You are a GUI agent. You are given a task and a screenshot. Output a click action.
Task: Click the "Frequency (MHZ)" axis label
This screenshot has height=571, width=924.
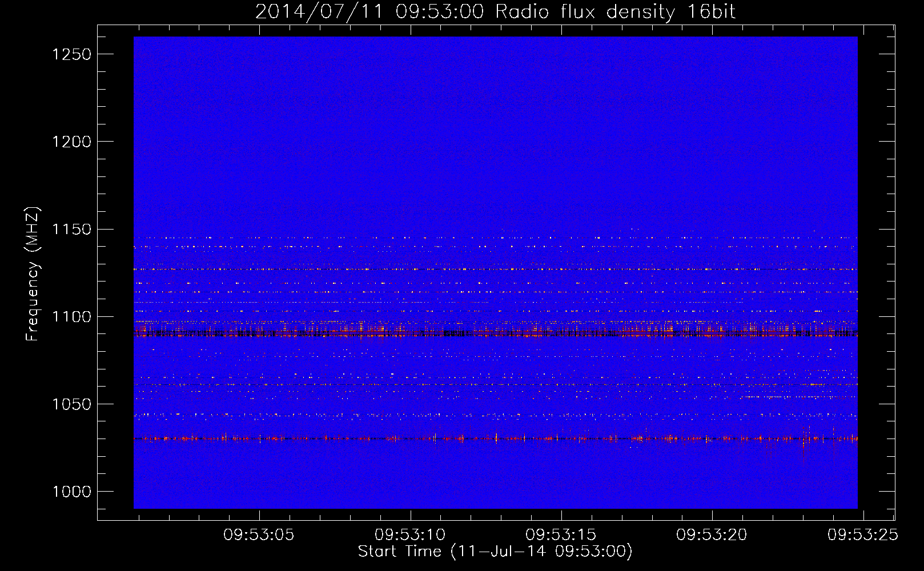coord(33,274)
